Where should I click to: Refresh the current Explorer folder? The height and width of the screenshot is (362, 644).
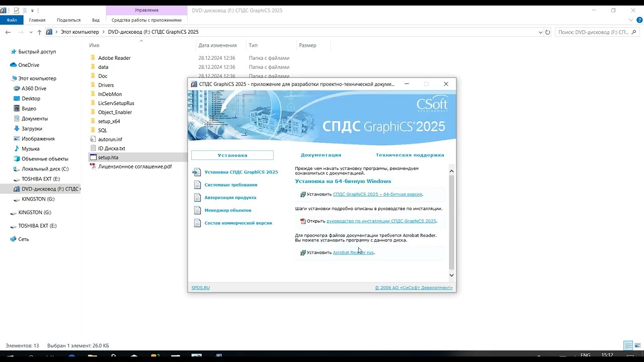click(548, 32)
